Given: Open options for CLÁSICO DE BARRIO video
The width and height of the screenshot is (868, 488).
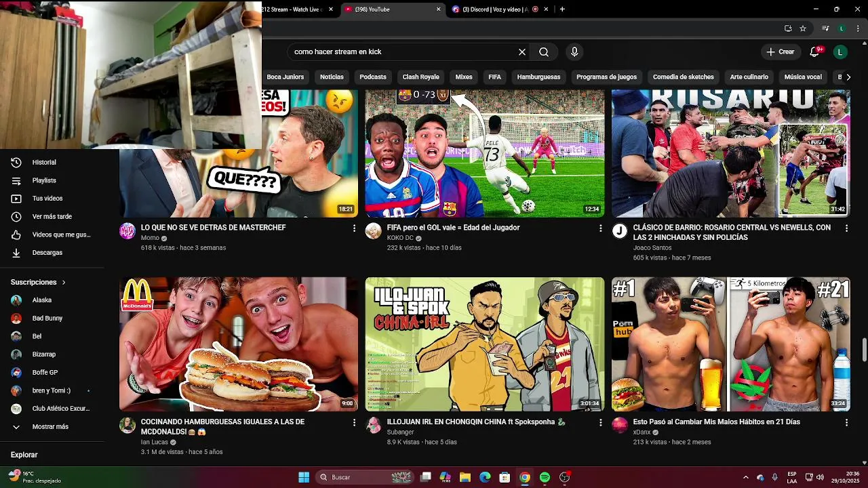Looking at the screenshot, I should [x=846, y=228].
